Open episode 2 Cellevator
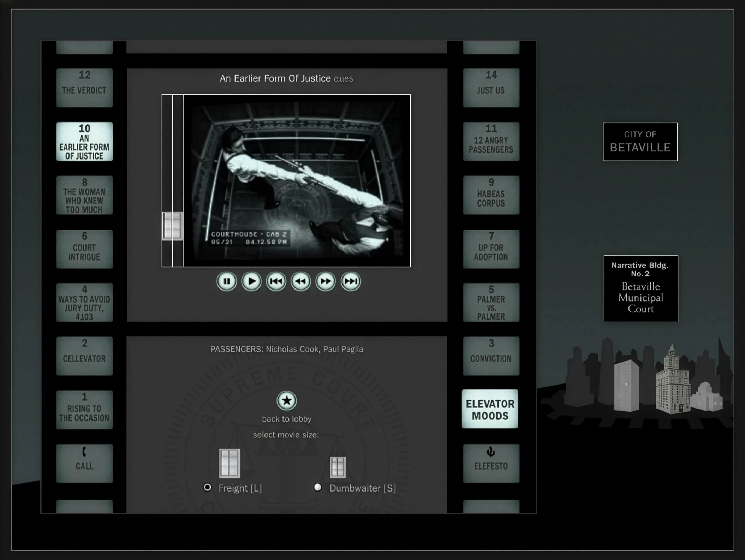745x560 pixels. click(84, 356)
